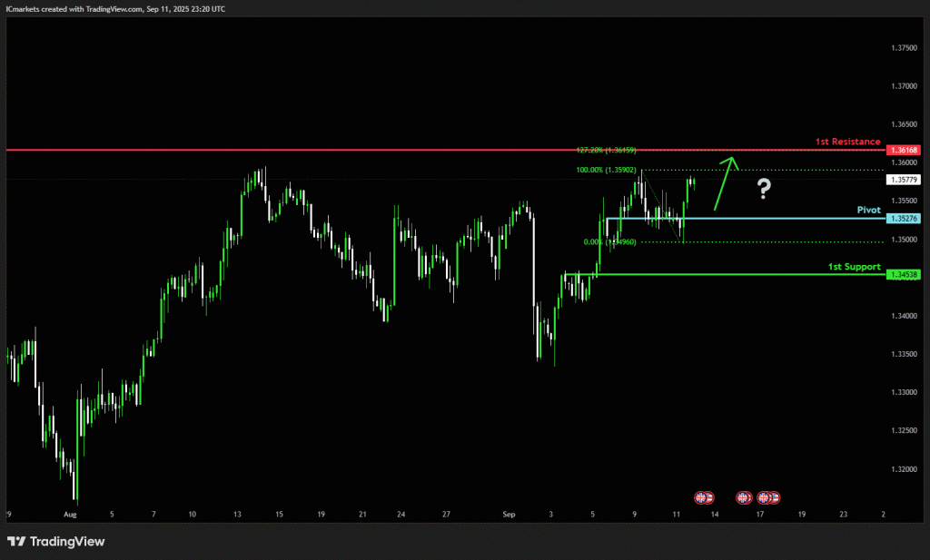Select the red 1.36168 resistance price tag

click(904, 150)
